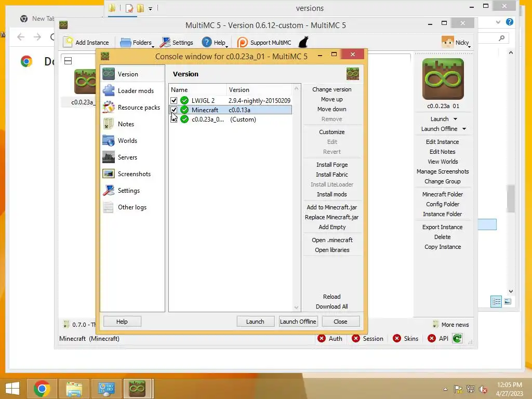Click the Add Instance toolbar icon
532x399 pixels.
pyautogui.click(x=68, y=42)
